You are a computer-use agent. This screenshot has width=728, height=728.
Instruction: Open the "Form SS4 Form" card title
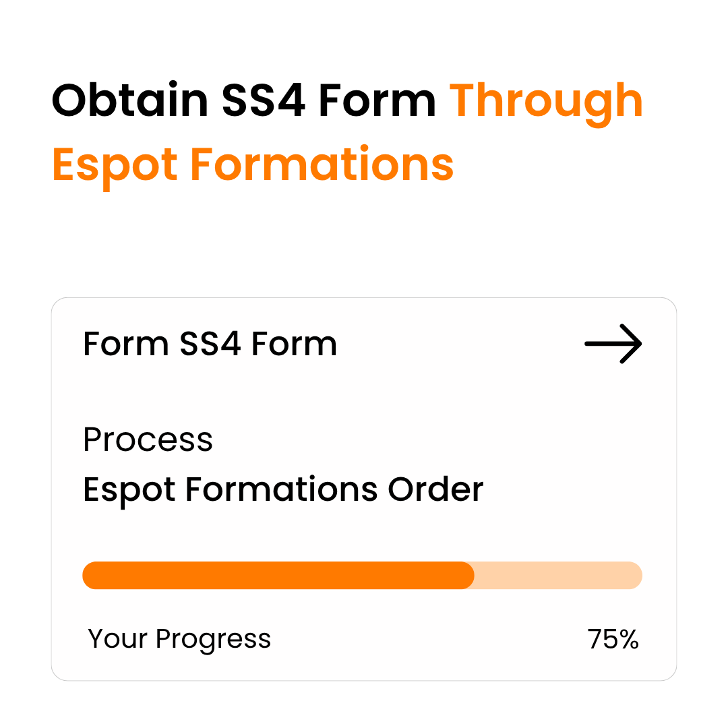coord(210,344)
